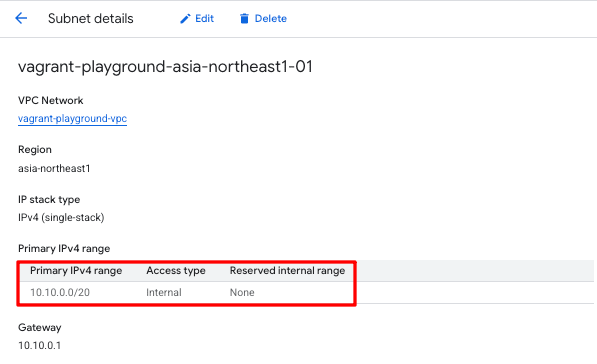
Task: Click the Primary IPv4 range column header
Action: [76, 270]
